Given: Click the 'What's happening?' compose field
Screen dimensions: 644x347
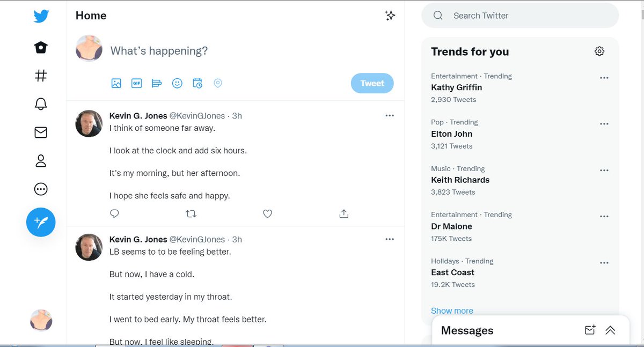Looking at the screenshot, I should pyautogui.click(x=159, y=51).
